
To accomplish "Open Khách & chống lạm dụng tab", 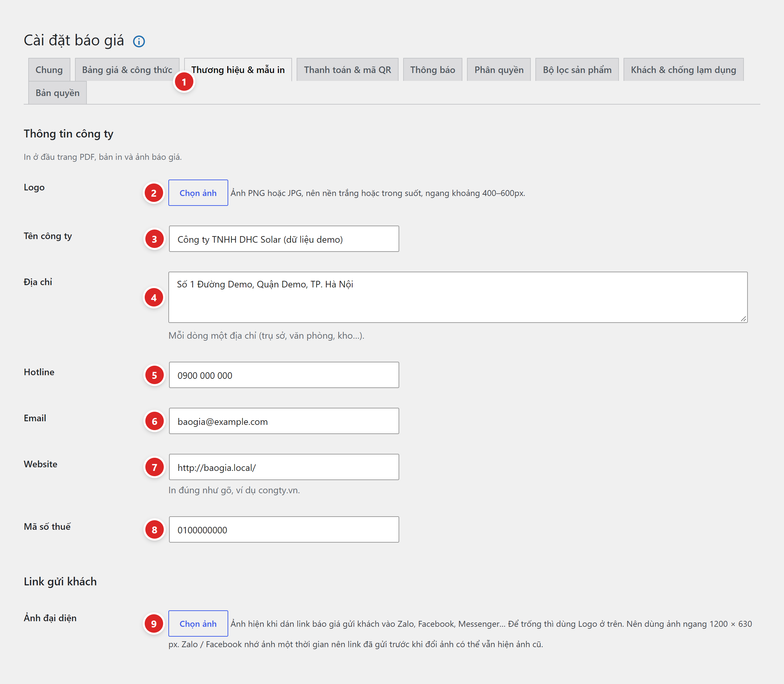I will coord(683,70).
